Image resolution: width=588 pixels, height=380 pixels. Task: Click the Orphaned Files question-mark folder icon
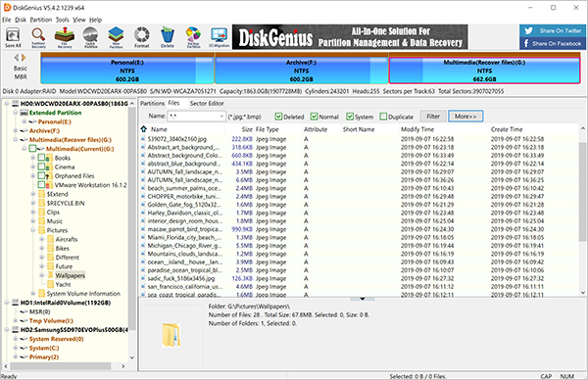pyautogui.click(x=50, y=175)
